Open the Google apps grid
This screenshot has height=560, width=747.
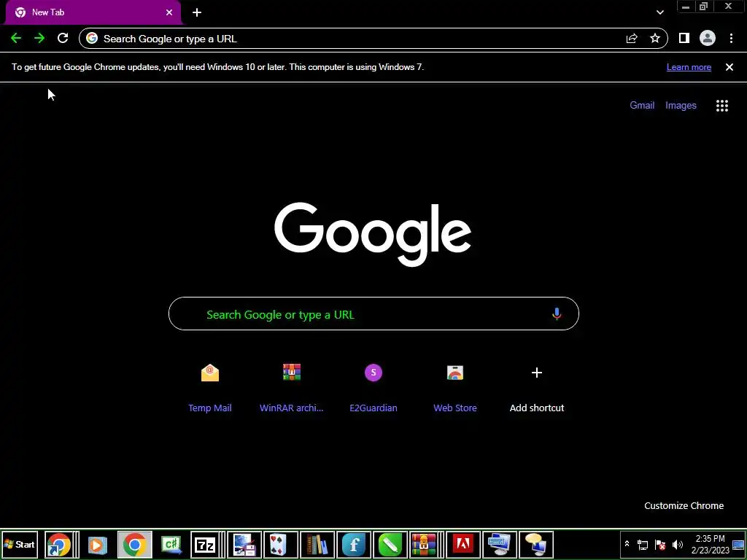click(722, 106)
